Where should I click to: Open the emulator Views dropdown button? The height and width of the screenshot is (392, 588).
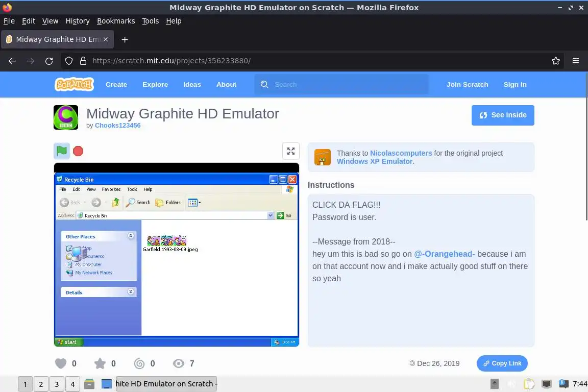tap(194, 203)
